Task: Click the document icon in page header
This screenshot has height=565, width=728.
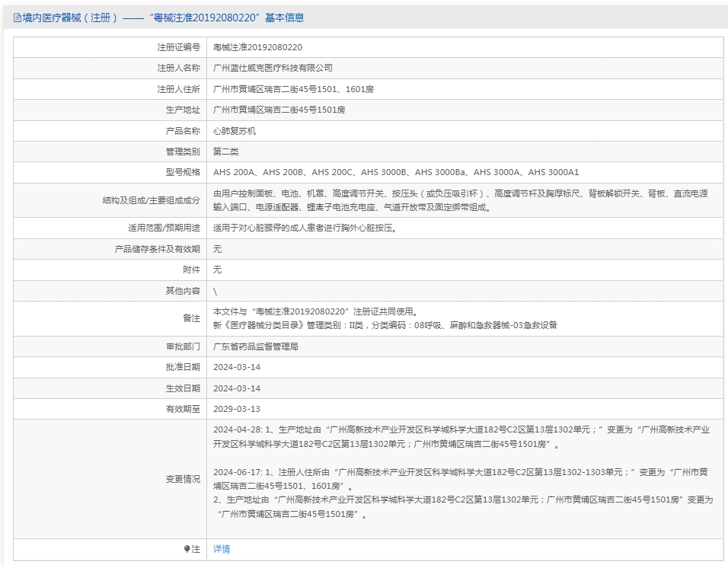Action: click(x=18, y=18)
